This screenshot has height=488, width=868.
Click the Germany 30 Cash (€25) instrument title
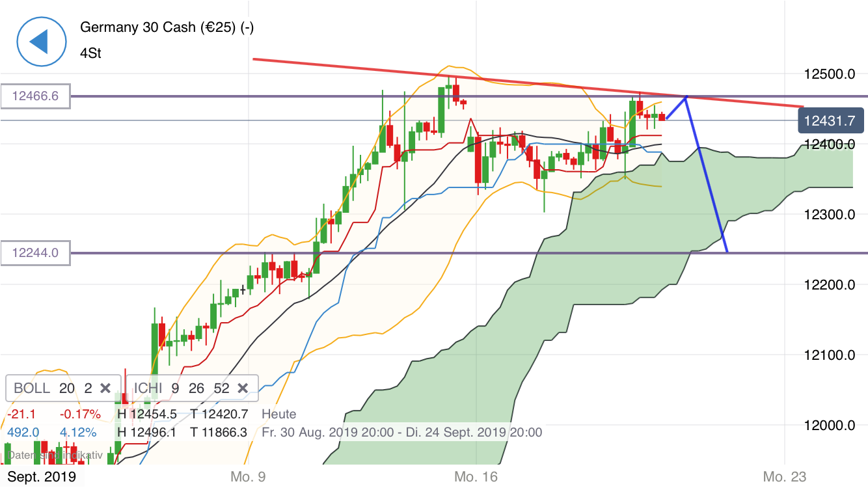166,28
